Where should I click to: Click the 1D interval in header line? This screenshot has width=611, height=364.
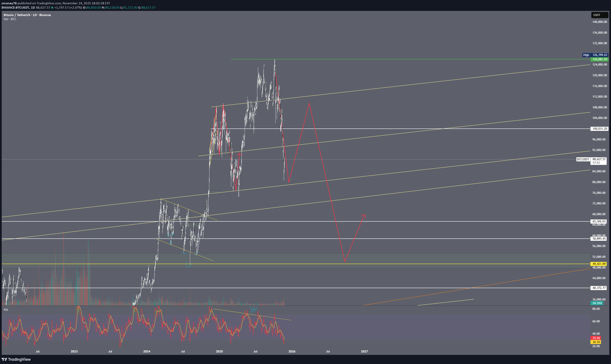[x=33, y=8]
